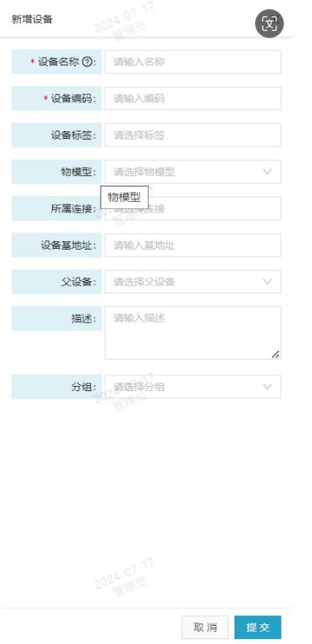312x644 pixels.
Task: Expand the 分组 selection dropdown arrow
Action: point(267,386)
